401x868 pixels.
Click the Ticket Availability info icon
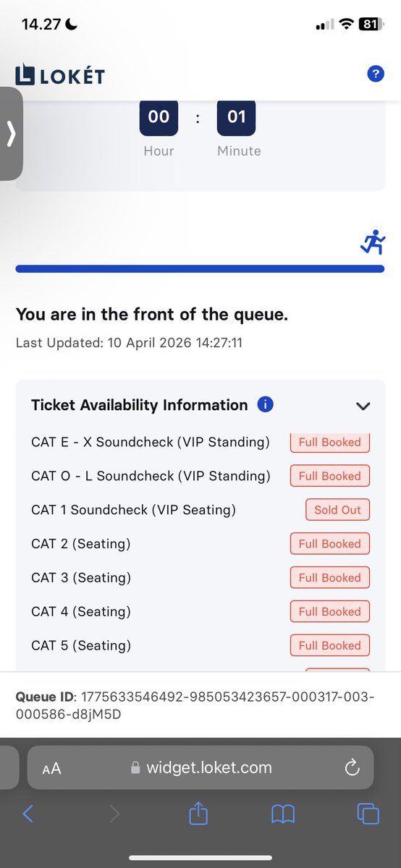click(266, 404)
